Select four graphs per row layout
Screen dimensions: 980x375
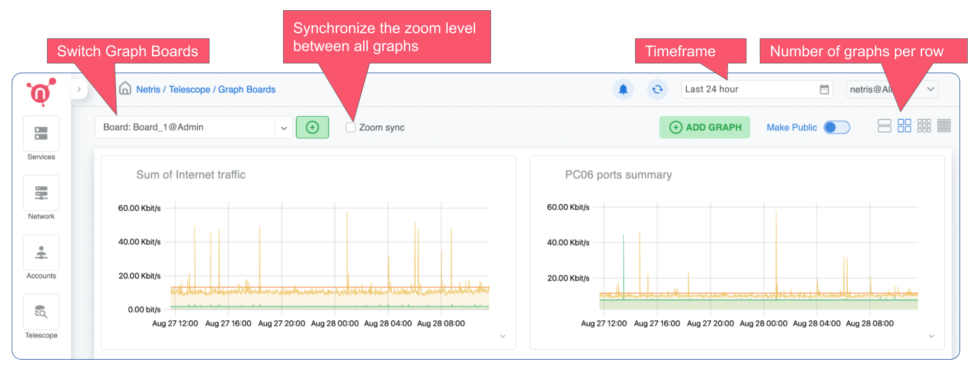coord(944,126)
